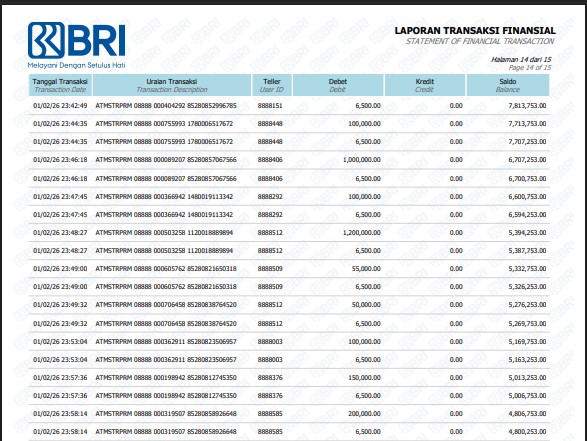Image resolution: width=587 pixels, height=441 pixels.
Task: Click description in row with balance 5,276,253.00
Action: coord(166,305)
